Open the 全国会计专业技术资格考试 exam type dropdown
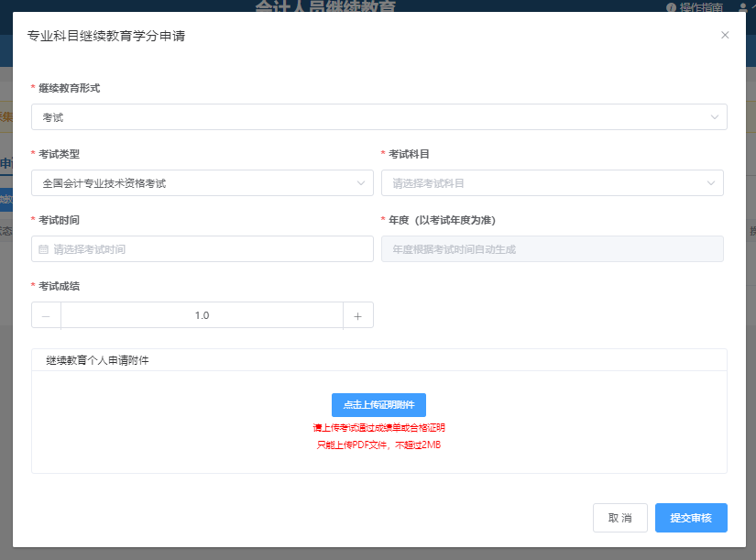This screenshot has height=560, width=756. (192, 183)
